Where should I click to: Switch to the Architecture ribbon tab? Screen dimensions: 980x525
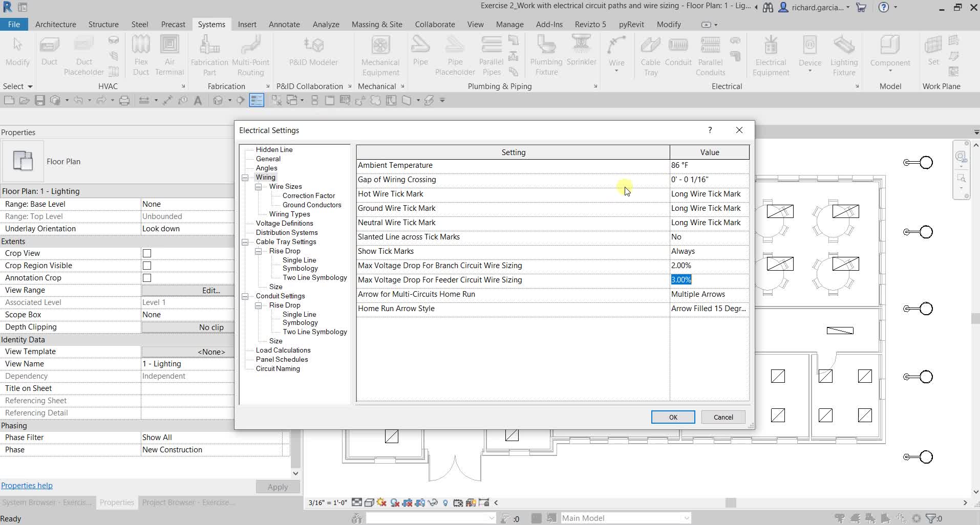[x=55, y=24]
